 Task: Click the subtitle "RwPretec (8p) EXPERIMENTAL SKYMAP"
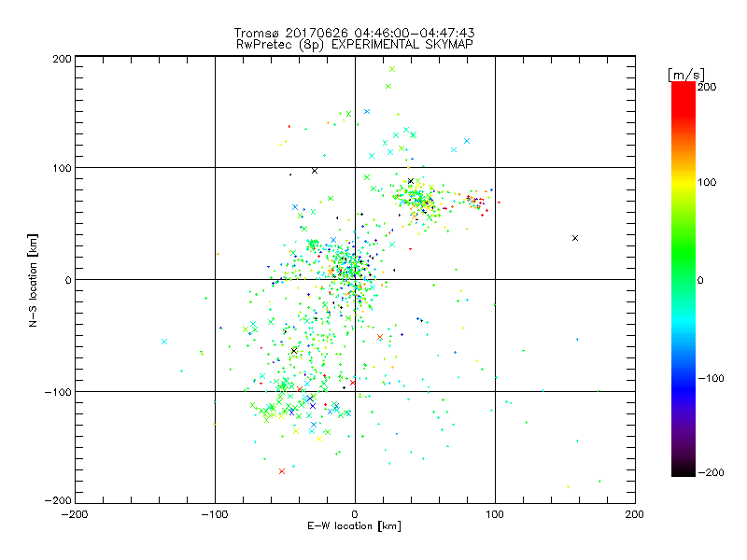tap(355, 45)
